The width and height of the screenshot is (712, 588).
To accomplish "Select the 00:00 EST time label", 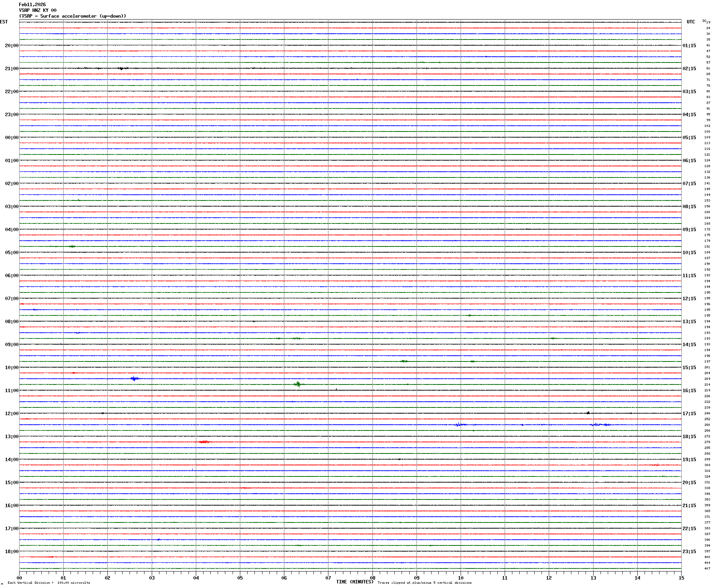I will tap(11, 138).
